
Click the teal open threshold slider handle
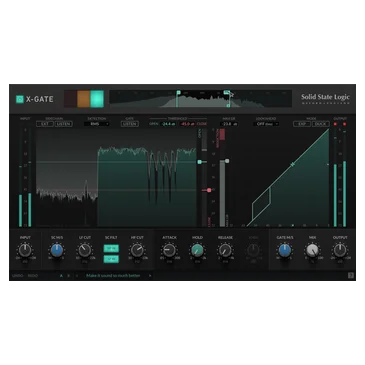(x=200, y=162)
